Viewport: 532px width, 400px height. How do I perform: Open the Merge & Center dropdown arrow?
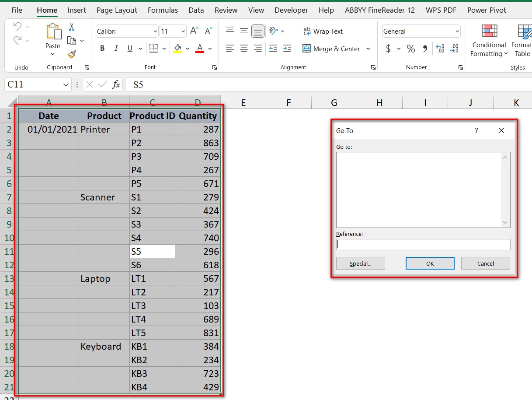[x=368, y=49]
